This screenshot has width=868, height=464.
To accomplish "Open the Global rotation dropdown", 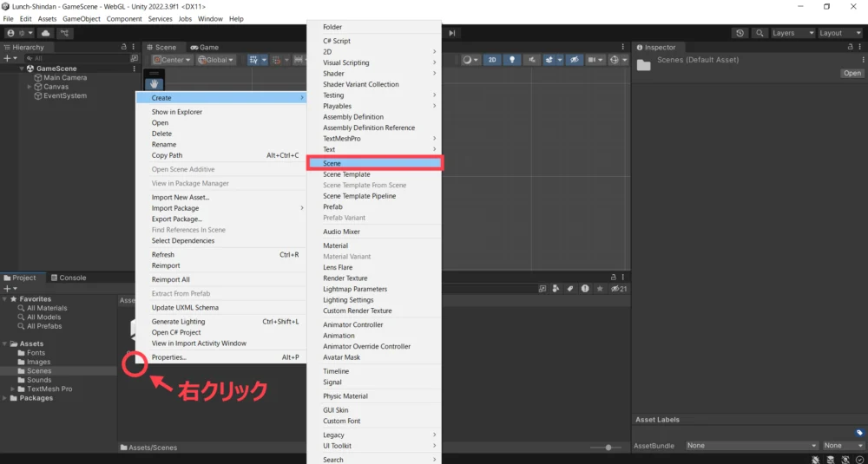I will [x=215, y=60].
